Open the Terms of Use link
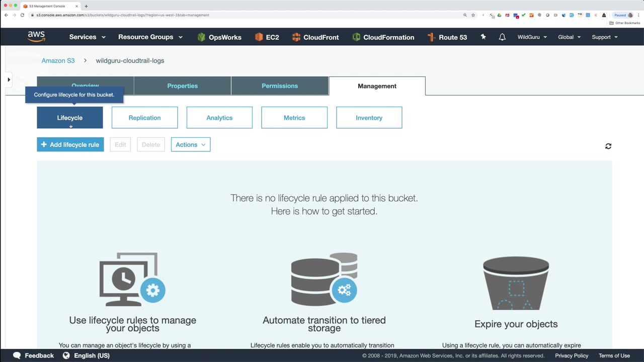The width and height of the screenshot is (644, 362). (x=614, y=355)
